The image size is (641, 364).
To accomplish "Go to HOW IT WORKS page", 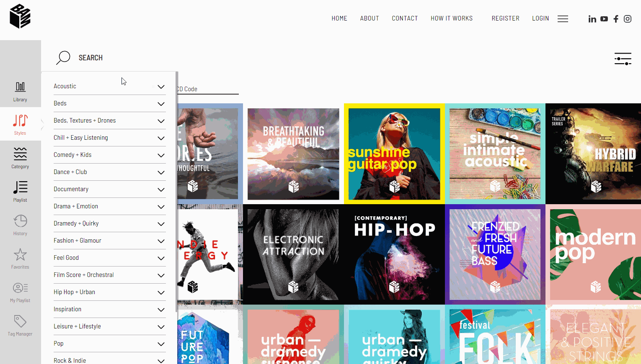I will click(x=452, y=18).
